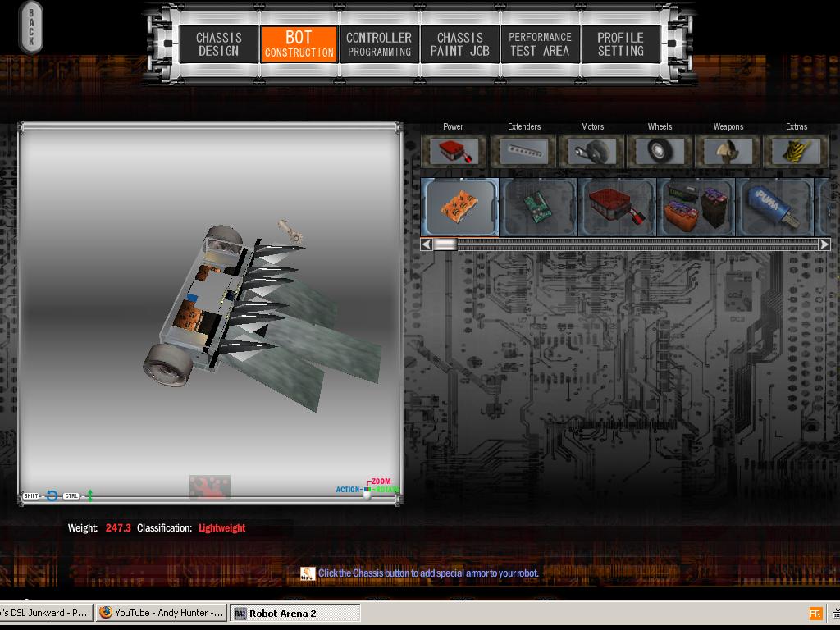Select the Extras category icon
Image resolution: width=840 pixels, height=630 pixels.
796,152
